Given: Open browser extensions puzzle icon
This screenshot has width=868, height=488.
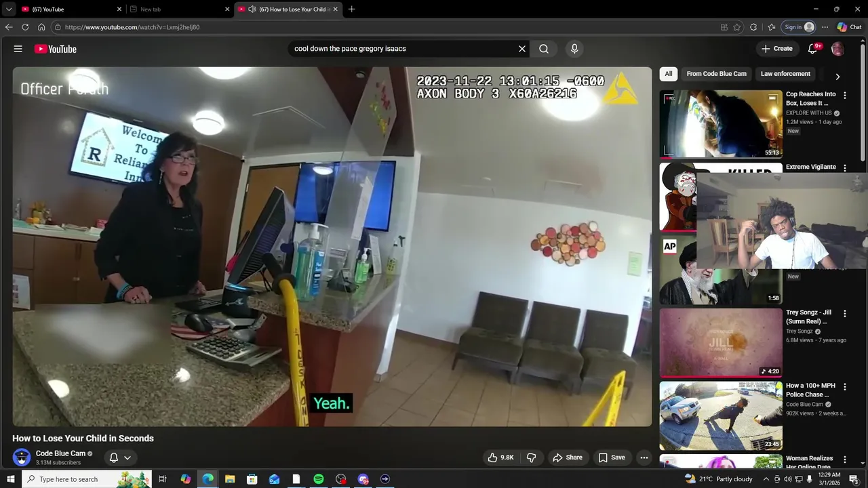Looking at the screenshot, I should [x=753, y=27].
